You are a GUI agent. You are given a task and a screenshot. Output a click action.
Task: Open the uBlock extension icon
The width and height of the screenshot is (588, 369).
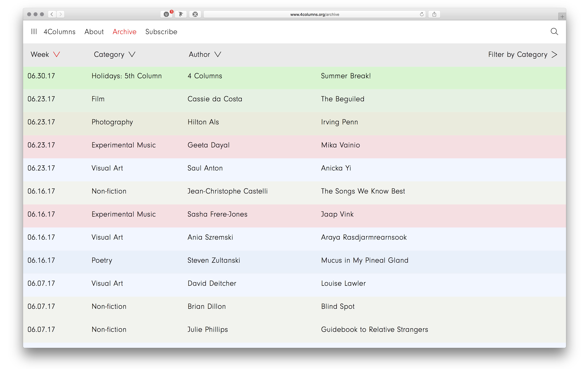167,14
